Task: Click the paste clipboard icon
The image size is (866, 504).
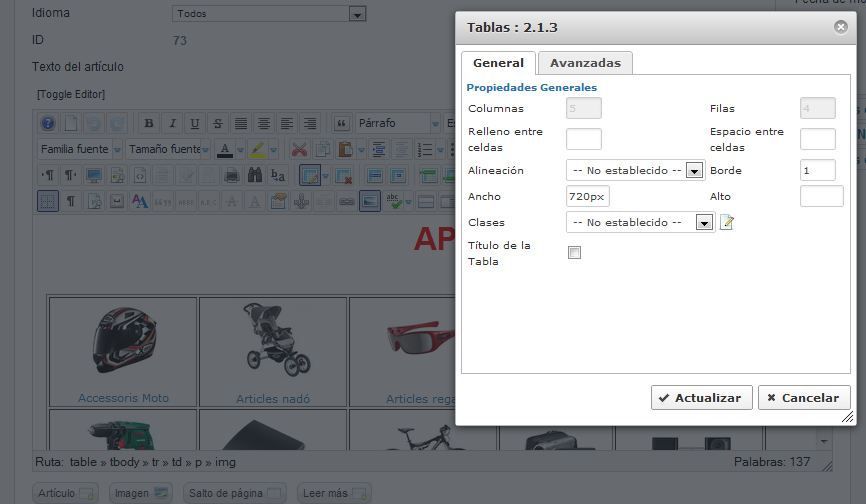Action: point(345,149)
